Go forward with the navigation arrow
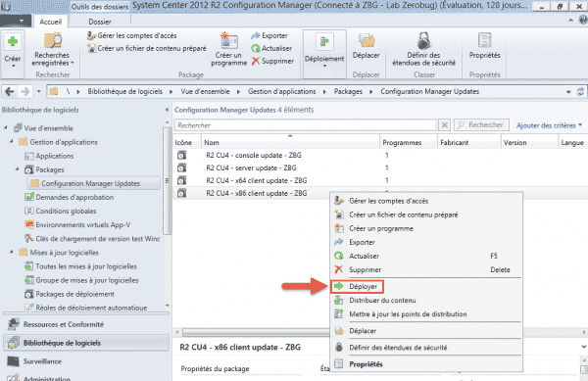 (25, 91)
